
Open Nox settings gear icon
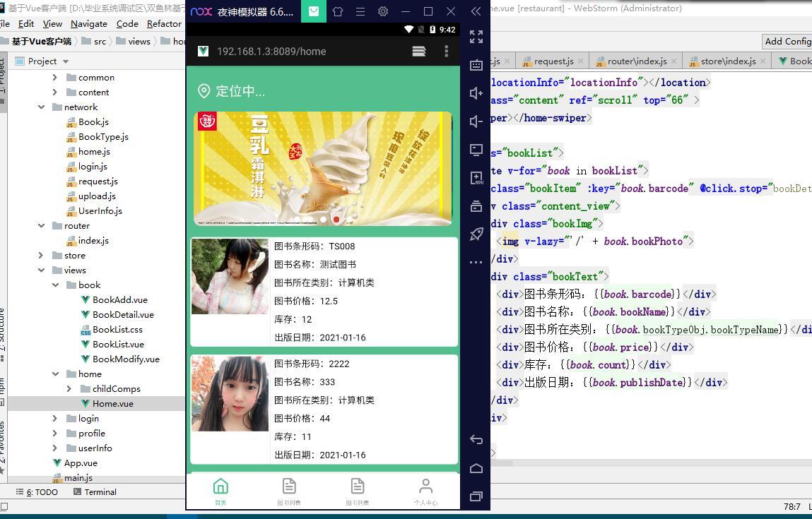383,12
